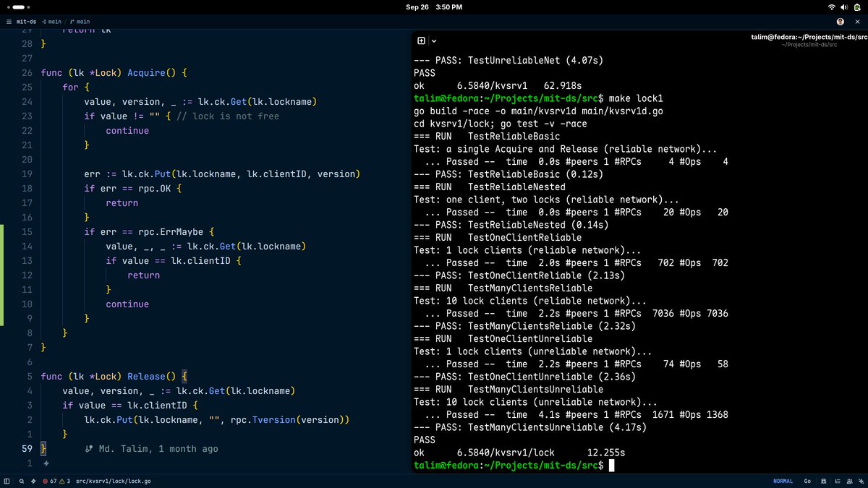This screenshot has height=488, width=868.
Task: Open diagnostics showing 67 errors
Action: click(x=49, y=481)
